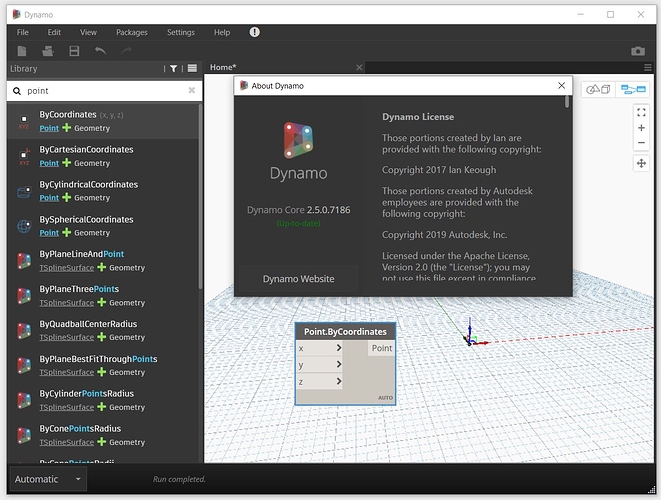Screen dimensions: 661x500
Task: Click the library filter funnel icon
Action: 173,68
